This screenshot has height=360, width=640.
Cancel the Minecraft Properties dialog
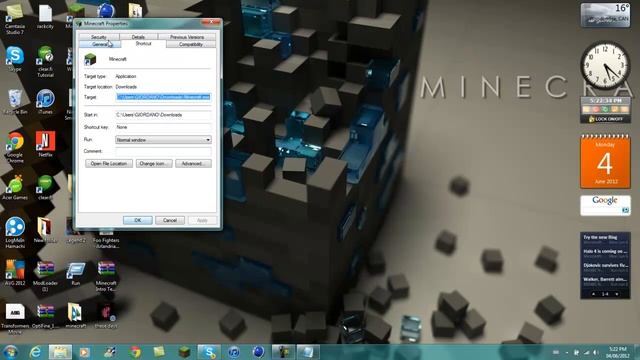tap(170, 220)
